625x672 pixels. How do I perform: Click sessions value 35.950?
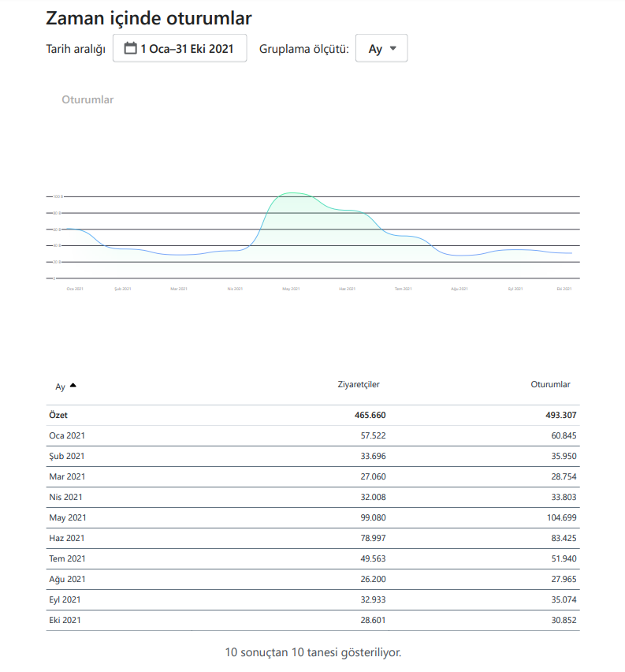(564, 456)
